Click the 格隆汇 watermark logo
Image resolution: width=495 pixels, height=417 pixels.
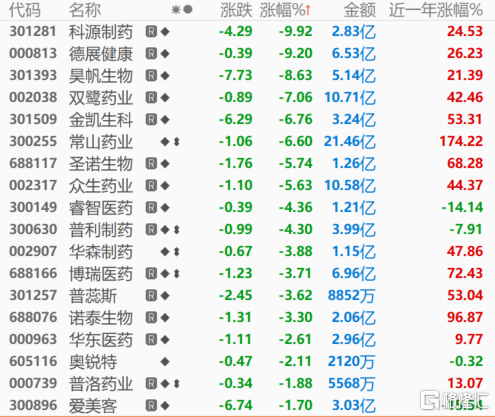[x=455, y=400]
